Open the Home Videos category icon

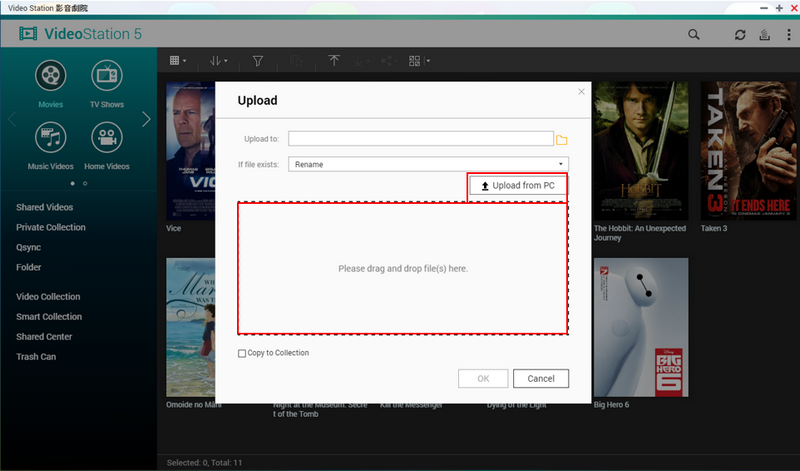pos(107,137)
